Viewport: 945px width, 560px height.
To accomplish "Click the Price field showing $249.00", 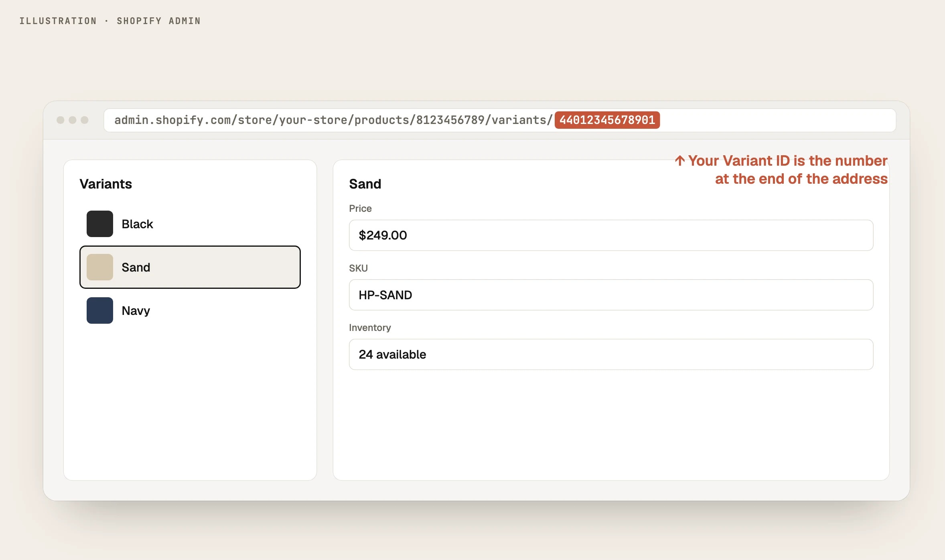I will coord(611,235).
